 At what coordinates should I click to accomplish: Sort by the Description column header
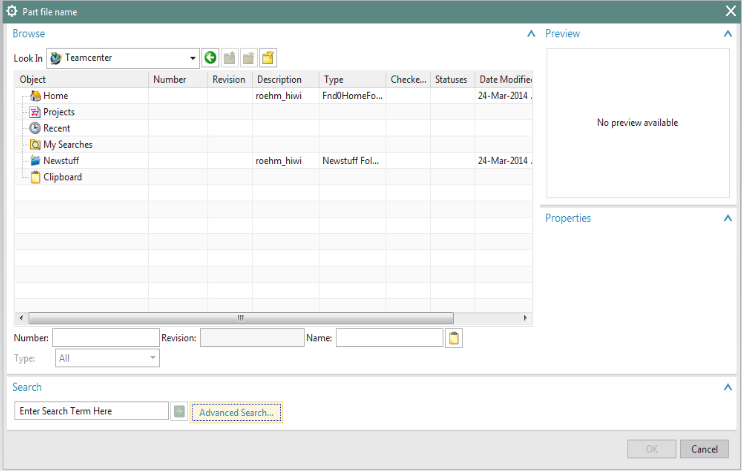click(286, 80)
